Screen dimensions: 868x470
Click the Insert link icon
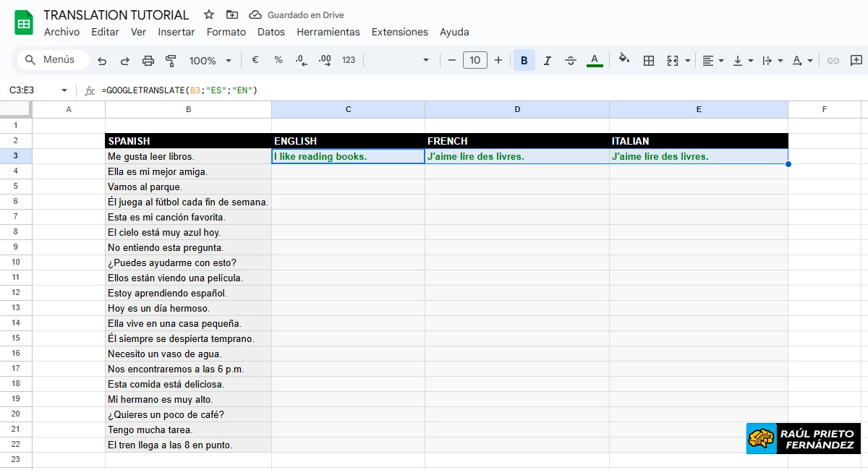[x=833, y=60]
